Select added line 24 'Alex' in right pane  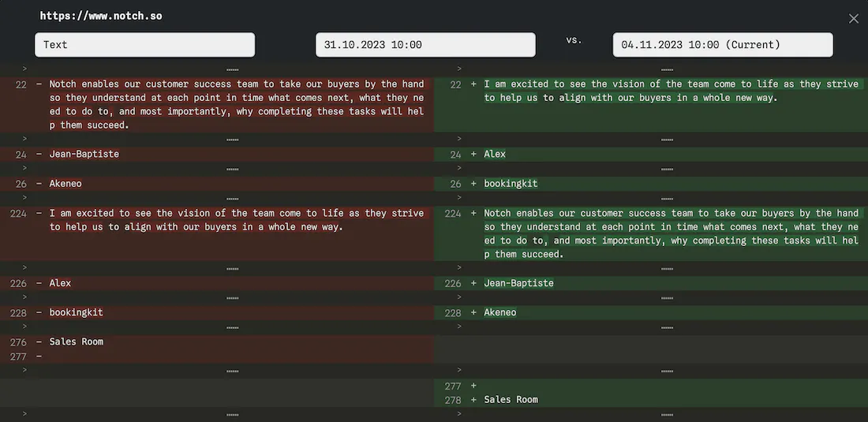[495, 154]
